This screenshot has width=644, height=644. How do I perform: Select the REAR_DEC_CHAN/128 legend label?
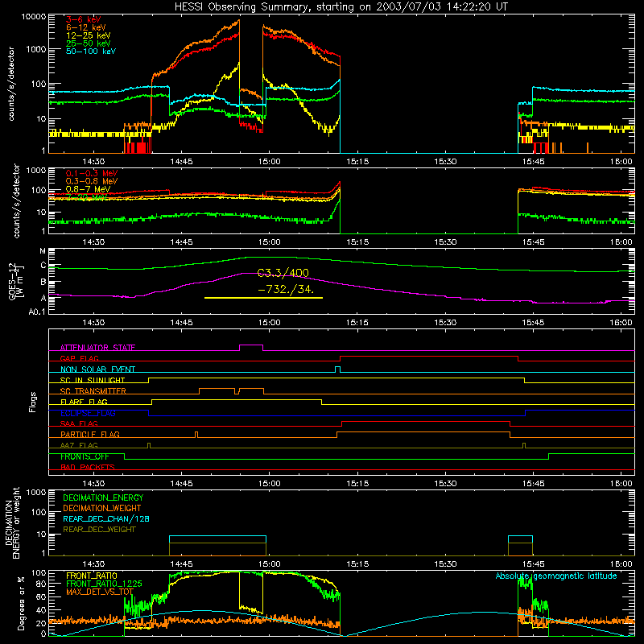(x=106, y=518)
